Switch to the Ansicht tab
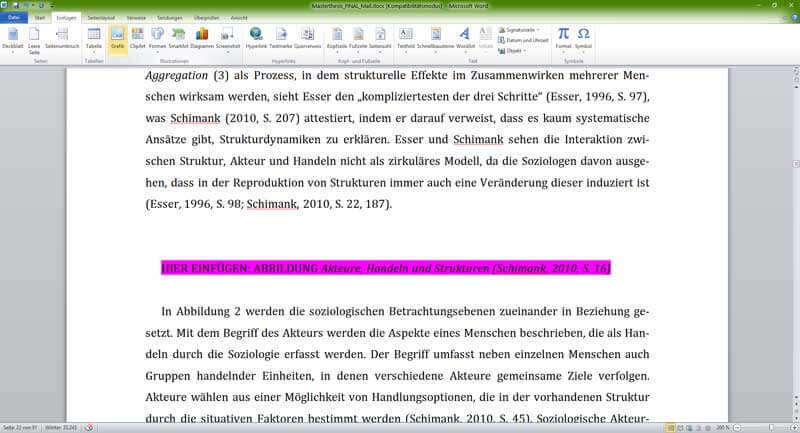This screenshot has width=800, height=433. [239, 18]
